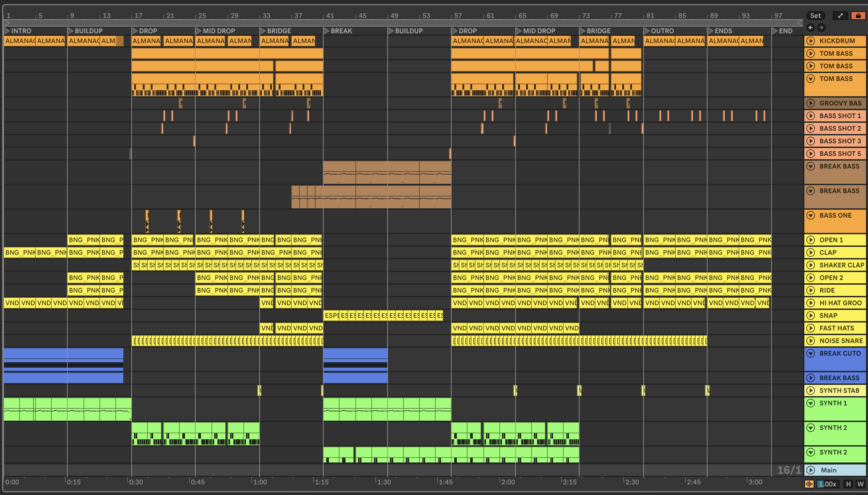Click the BASS SHOT 5 unfold button
Viewport: 868px width, 495px height.
[811, 153]
